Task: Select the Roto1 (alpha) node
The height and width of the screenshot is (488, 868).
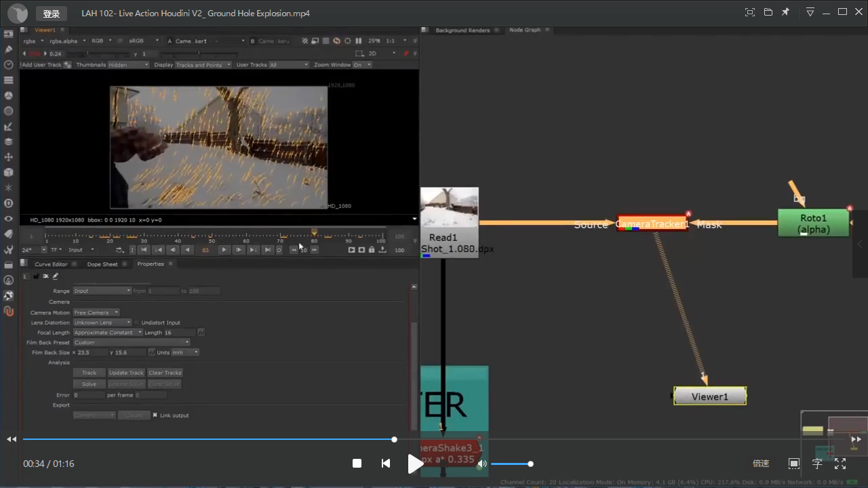Action: [x=813, y=223]
